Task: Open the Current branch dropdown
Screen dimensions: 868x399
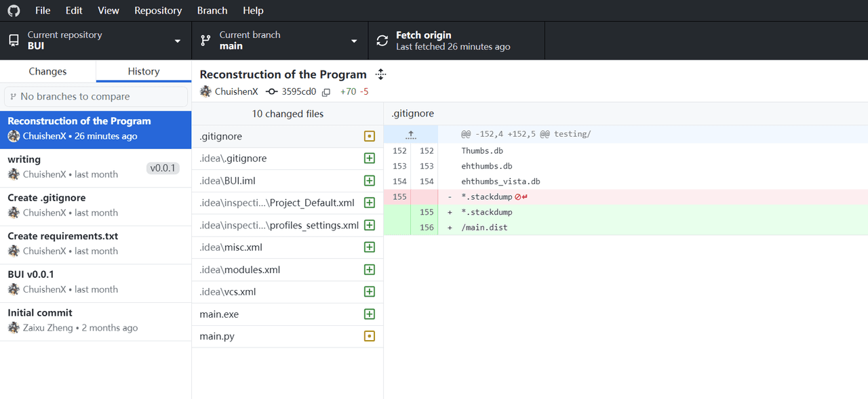Action: click(x=279, y=41)
